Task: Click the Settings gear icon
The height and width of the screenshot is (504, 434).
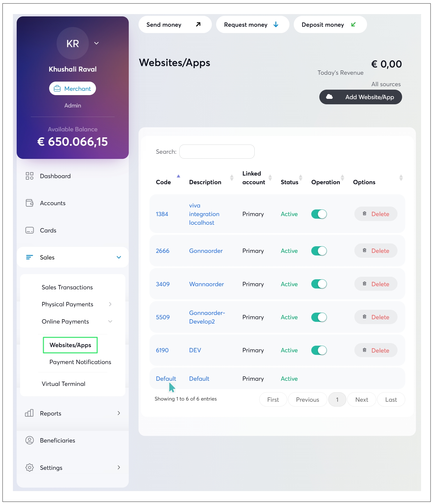Action: coord(30,468)
